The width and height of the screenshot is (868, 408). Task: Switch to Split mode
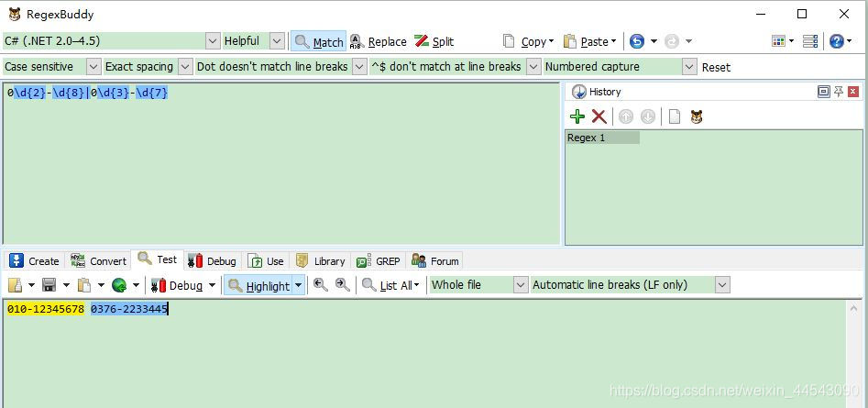(434, 41)
